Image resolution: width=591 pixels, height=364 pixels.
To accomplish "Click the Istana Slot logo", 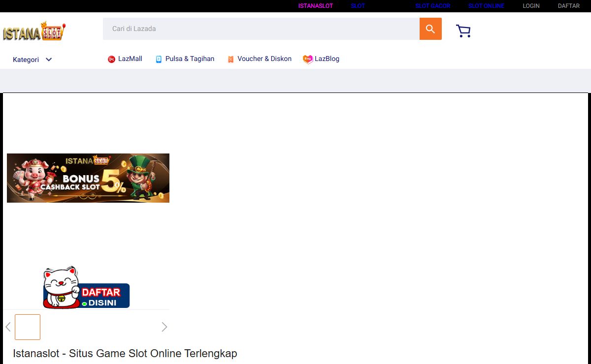I will (34, 31).
